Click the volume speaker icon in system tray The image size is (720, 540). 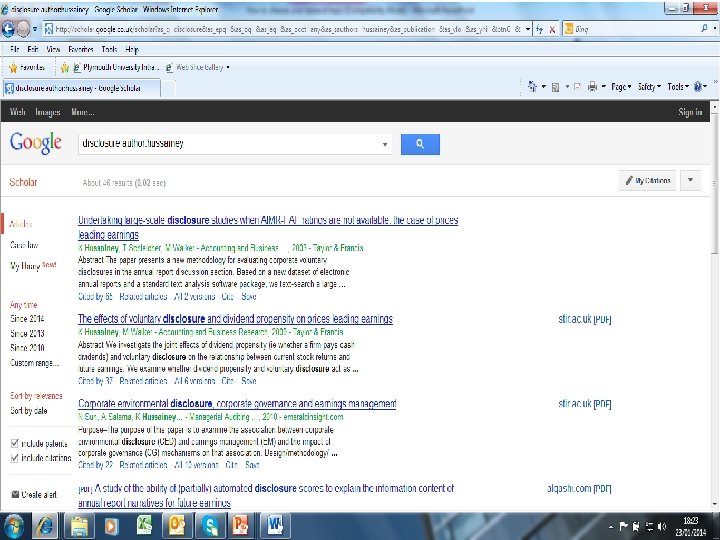click(x=662, y=526)
